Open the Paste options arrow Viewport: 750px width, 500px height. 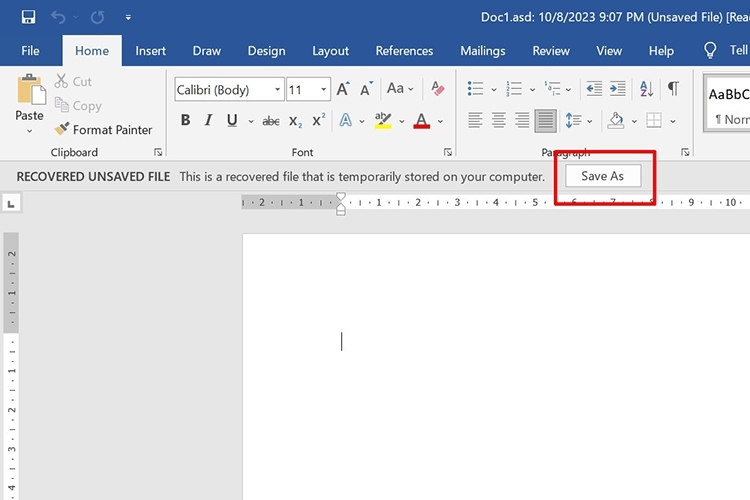point(29,131)
